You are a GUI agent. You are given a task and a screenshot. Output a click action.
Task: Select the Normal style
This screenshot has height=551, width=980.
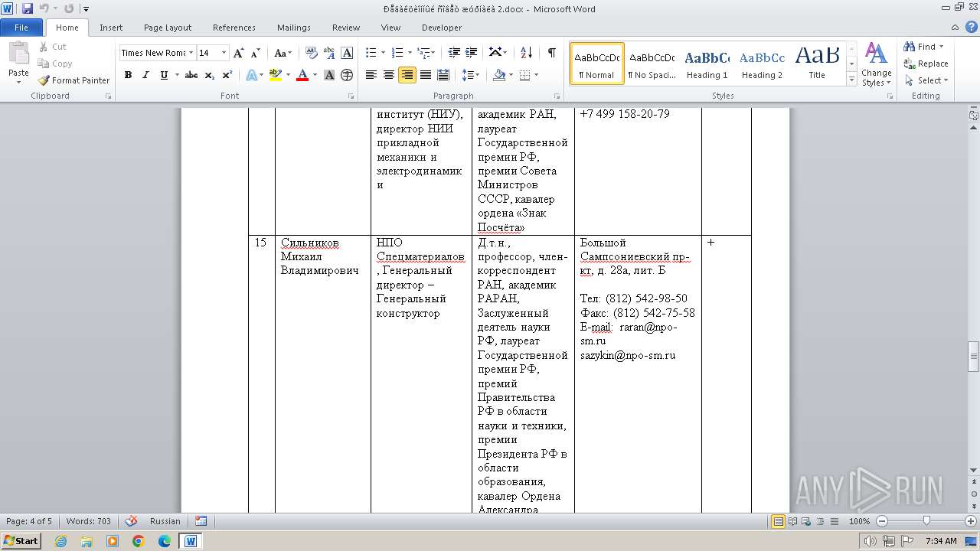(x=597, y=64)
